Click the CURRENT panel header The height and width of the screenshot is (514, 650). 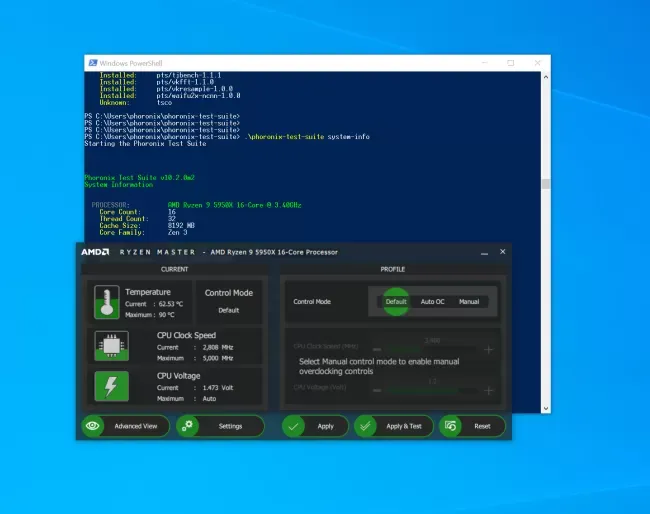pyautogui.click(x=175, y=269)
